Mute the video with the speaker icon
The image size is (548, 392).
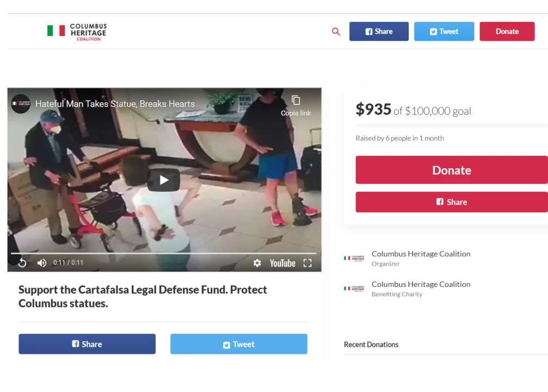(41, 263)
